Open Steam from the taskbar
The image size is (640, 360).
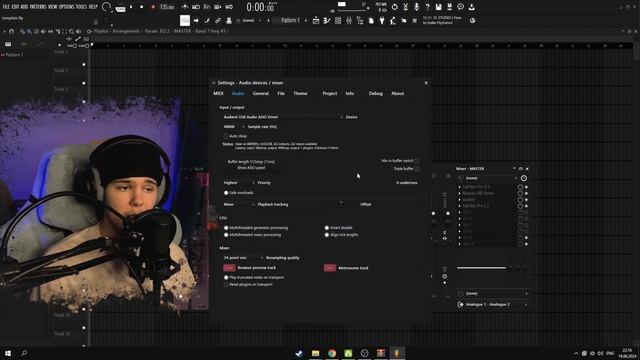click(x=299, y=353)
